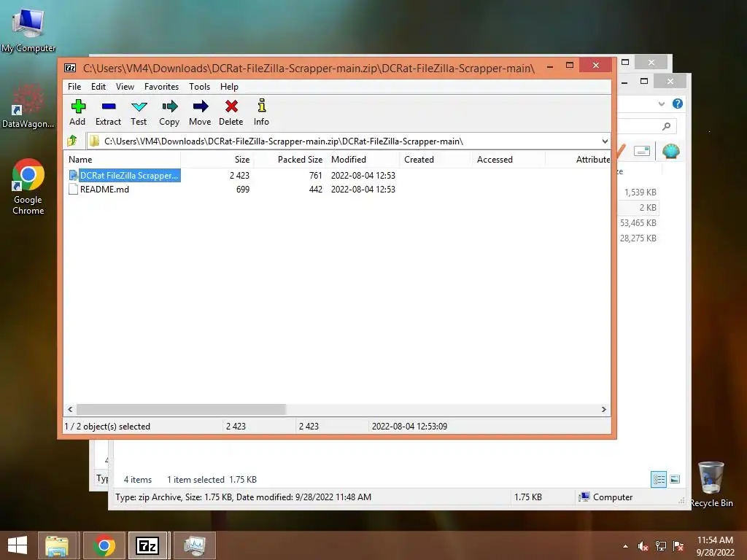Open File Explorer from taskbar

point(57,545)
